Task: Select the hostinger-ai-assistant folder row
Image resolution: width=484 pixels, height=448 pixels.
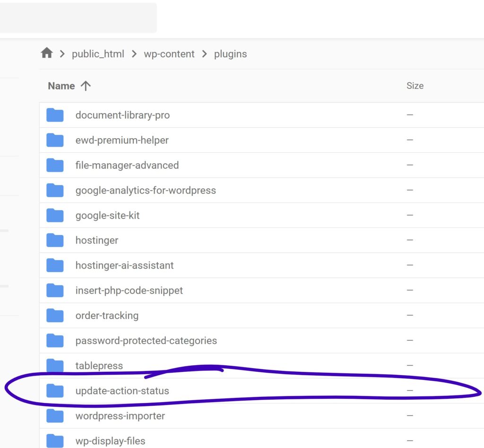Action: coord(124,265)
